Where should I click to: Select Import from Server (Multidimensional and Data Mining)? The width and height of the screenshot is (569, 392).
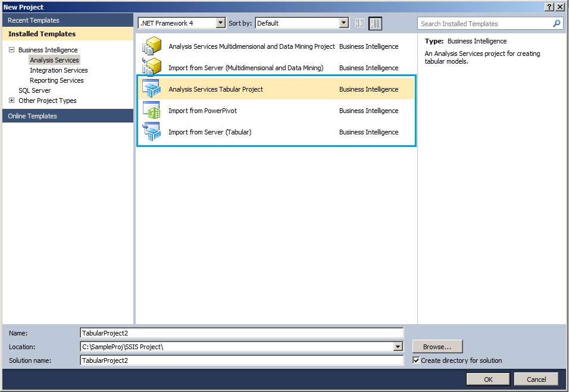click(x=277, y=67)
